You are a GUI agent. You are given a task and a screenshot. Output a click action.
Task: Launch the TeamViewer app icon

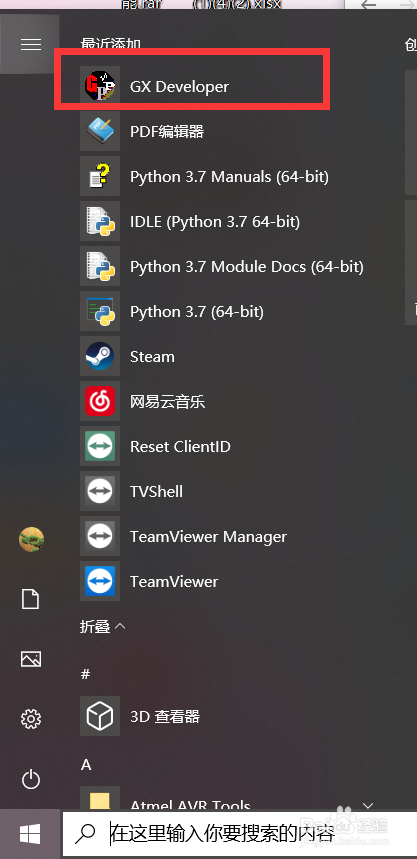point(100,581)
